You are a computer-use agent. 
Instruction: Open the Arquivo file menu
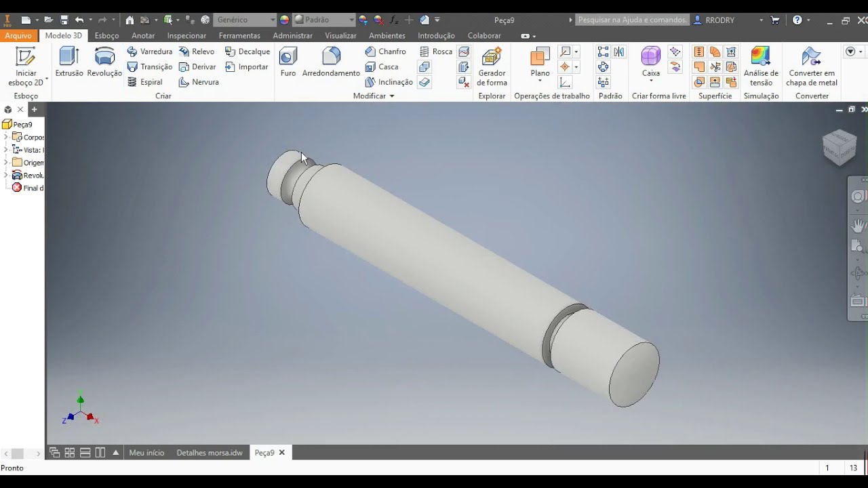coord(18,35)
